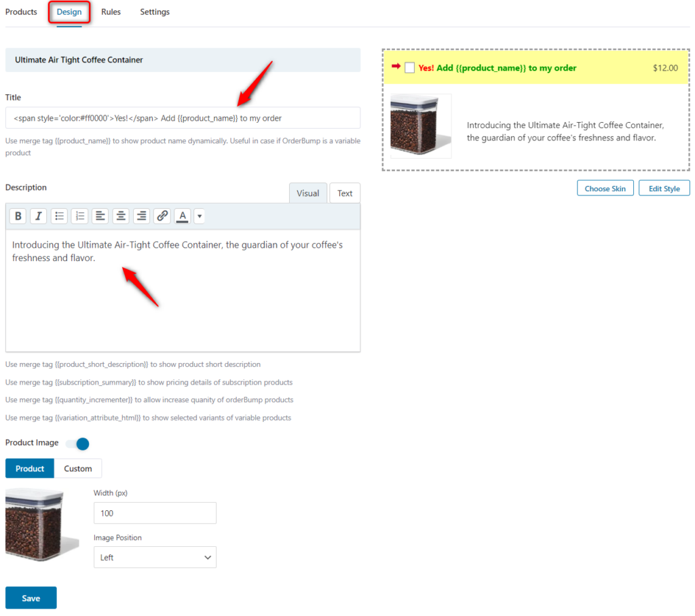Screen dimensions: 695x616
Task: Focus the Width (px) input field
Action: (x=155, y=513)
